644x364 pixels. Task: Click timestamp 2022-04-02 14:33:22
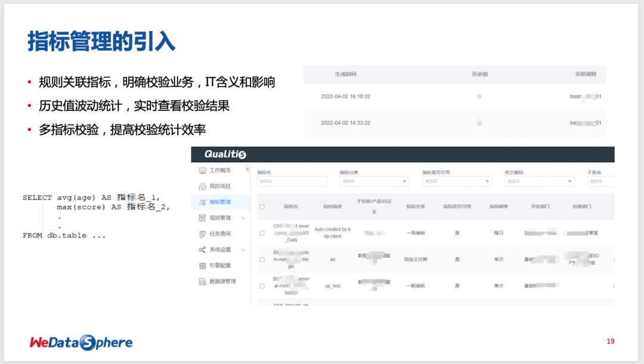tap(345, 123)
